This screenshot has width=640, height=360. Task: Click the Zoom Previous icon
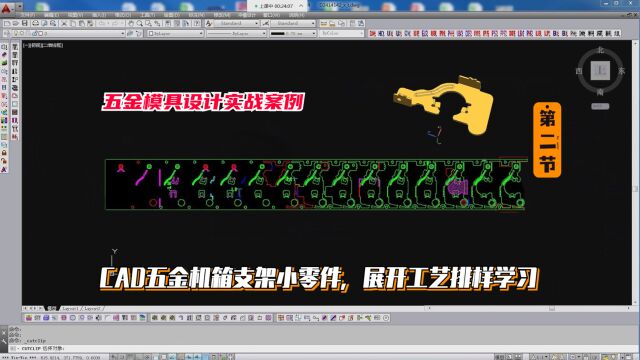[x=157, y=24]
